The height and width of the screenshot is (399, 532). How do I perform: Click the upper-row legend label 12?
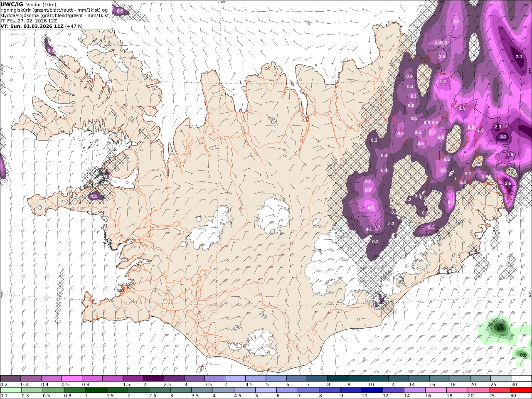pyautogui.click(x=391, y=384)
